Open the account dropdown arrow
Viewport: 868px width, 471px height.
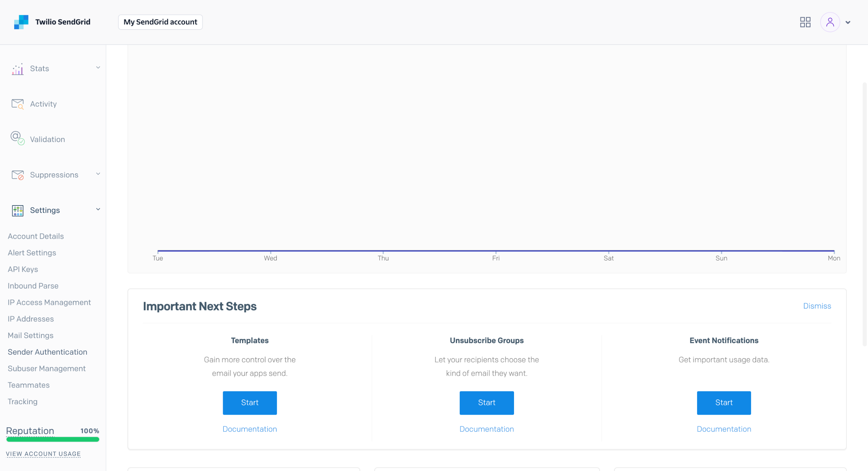tap(848, 23)
